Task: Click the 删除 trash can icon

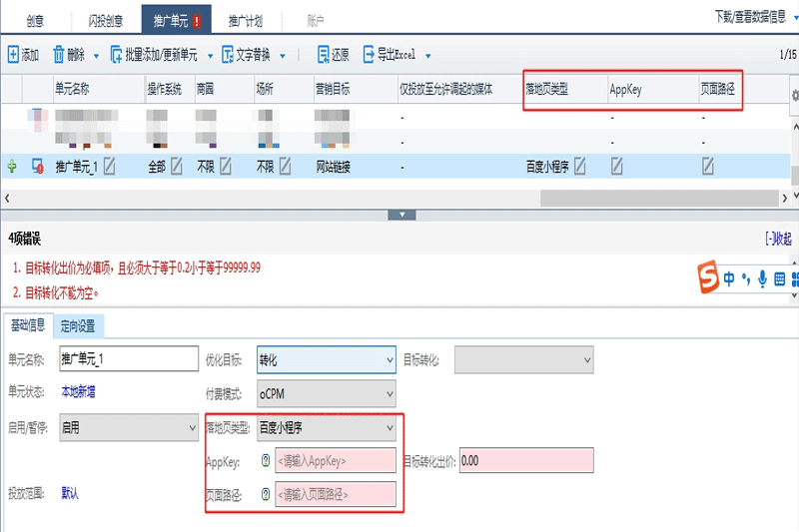Action: 59,54
